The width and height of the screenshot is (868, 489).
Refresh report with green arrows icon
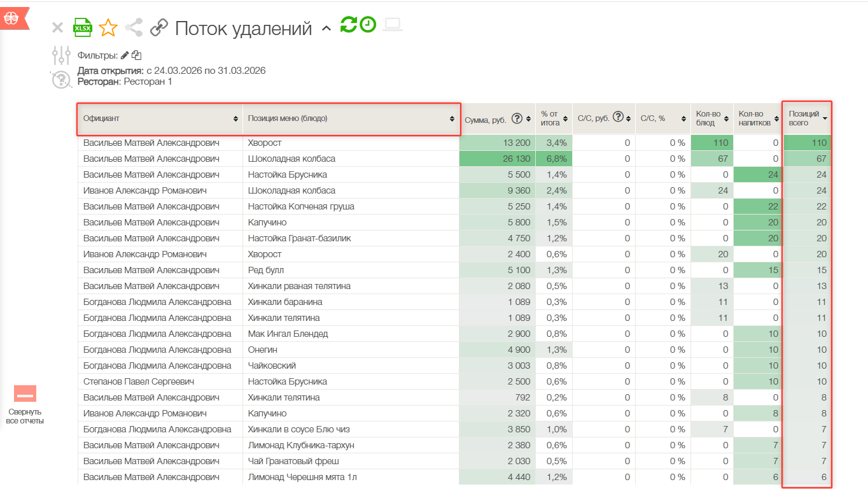coord(348,24)
